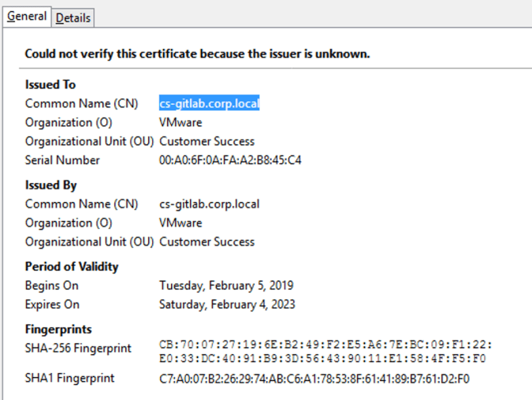The image size is (532, 400).
Task: Click Customer Success unit under Issued By
Action: pyautogui.click(x=206, y=242)
